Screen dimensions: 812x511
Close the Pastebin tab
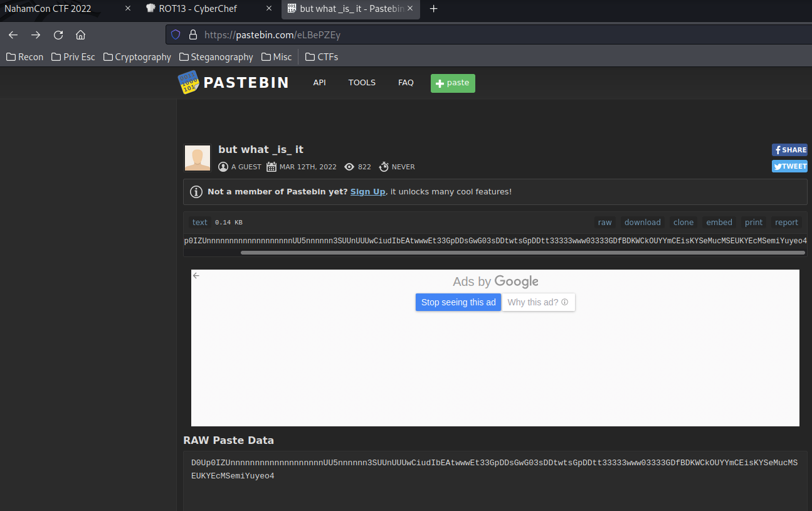[410, 9]
